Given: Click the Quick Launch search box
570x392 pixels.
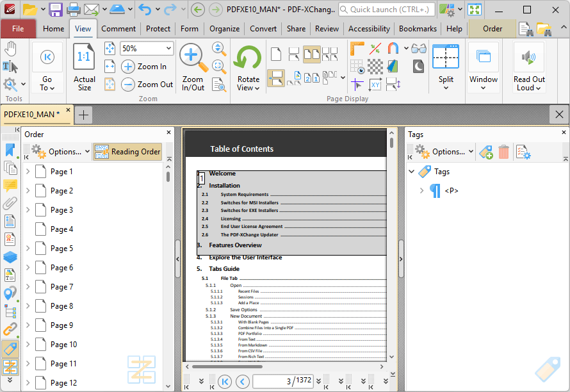Looking at the screenshot, I should point(386,10).
